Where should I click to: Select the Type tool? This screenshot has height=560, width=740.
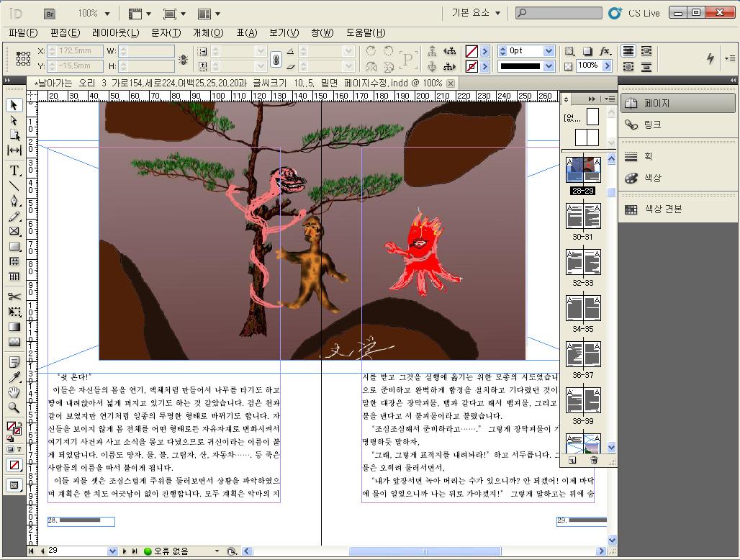tap(14, 171)
